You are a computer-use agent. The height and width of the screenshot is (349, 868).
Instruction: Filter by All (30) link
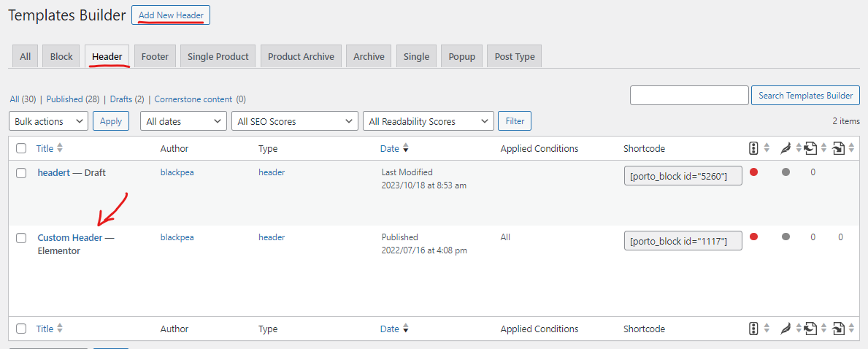pos(23,99)
